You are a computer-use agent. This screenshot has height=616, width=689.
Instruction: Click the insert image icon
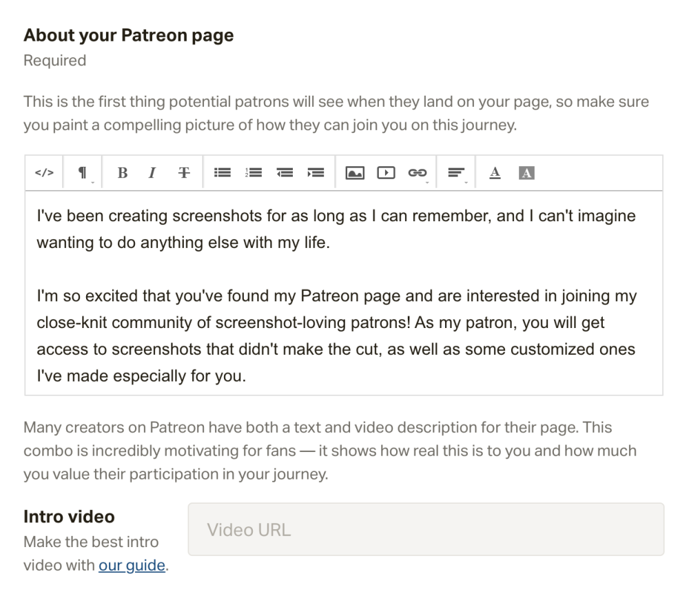354,173
